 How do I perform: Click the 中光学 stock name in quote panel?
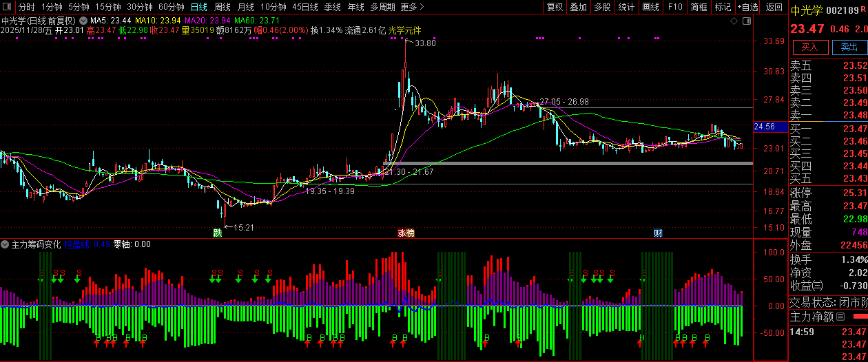click(805, 10)
